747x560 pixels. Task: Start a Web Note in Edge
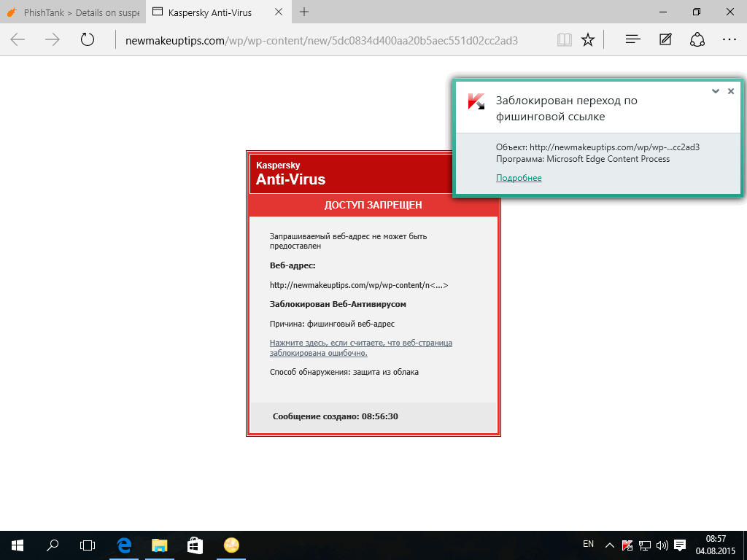665,40
